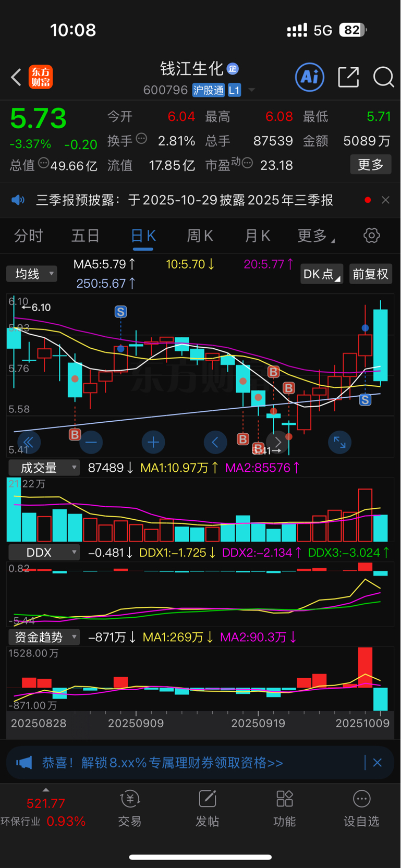401x868 pixels.
Task: Tap the info icon next to 市盈动
Action: 248,163
